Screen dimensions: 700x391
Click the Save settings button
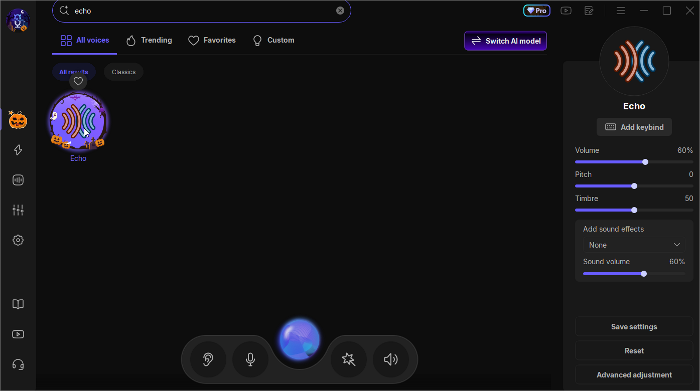click(634, 327)
